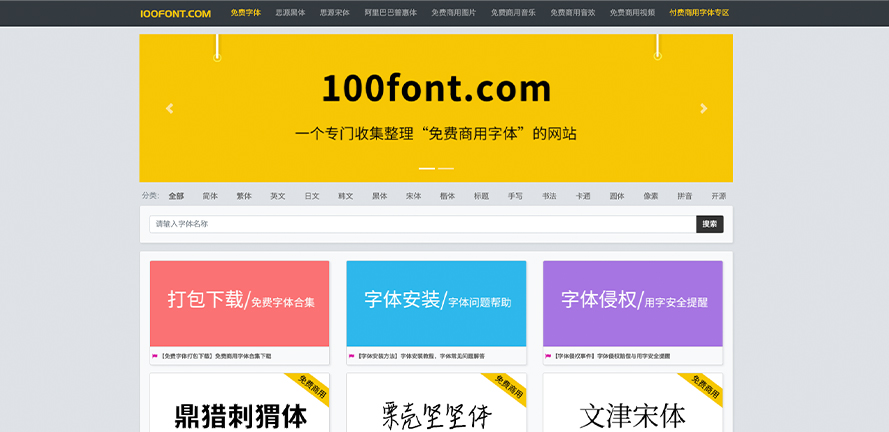The width and height of the screenshot is (889, 432).
Task: Show next banner slide with right arrow
Action: click(x=704, y=108)
